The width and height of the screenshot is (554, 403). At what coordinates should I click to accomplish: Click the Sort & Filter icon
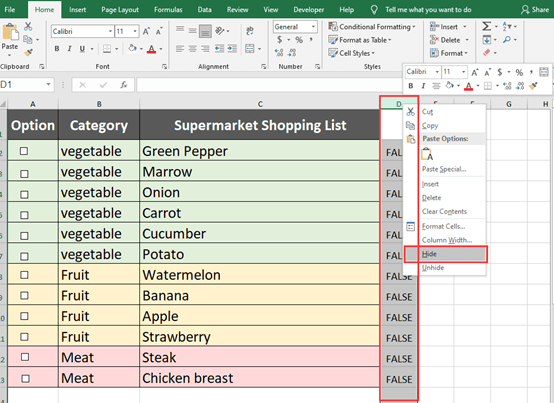(x=507, y=26)
